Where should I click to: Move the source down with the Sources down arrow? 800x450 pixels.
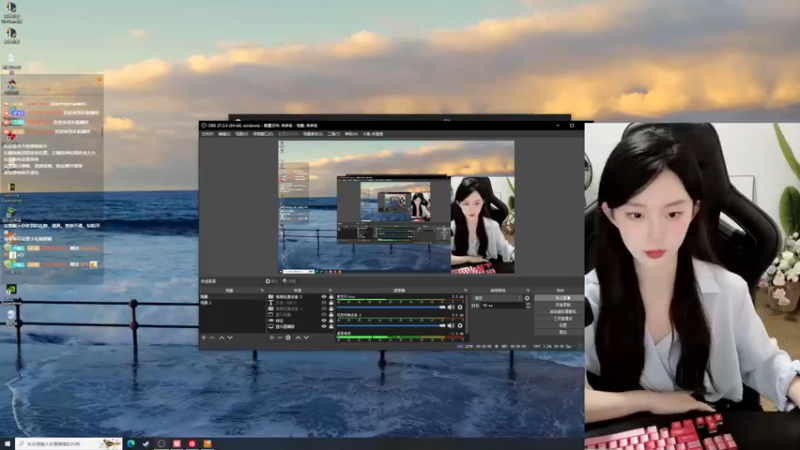click(306, 338)
